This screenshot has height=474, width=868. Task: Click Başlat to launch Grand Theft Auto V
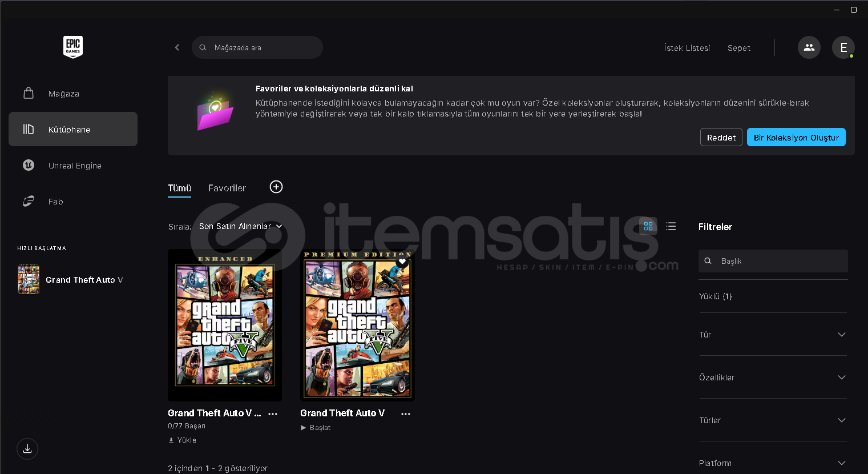click(x=316, y=428)
